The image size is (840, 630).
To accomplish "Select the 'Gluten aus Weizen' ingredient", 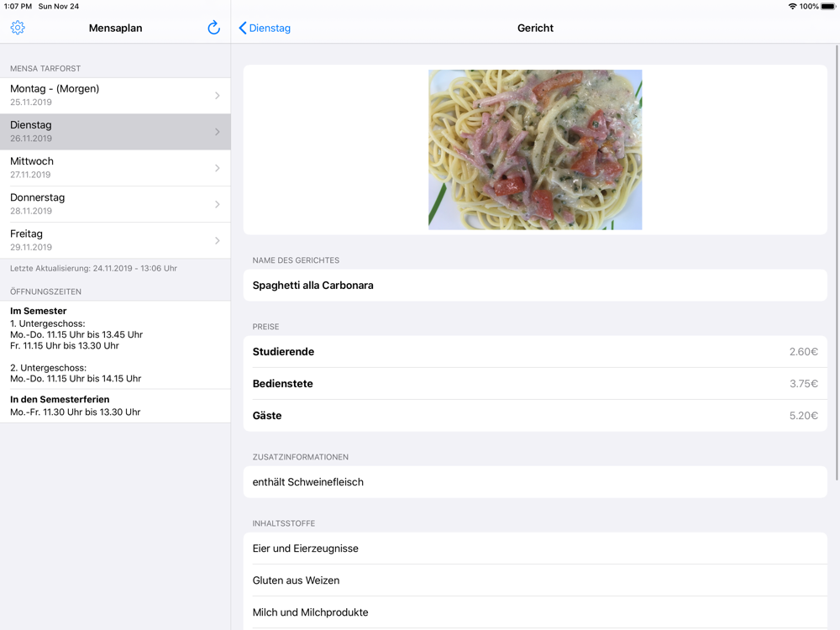I will click(535, 580).
